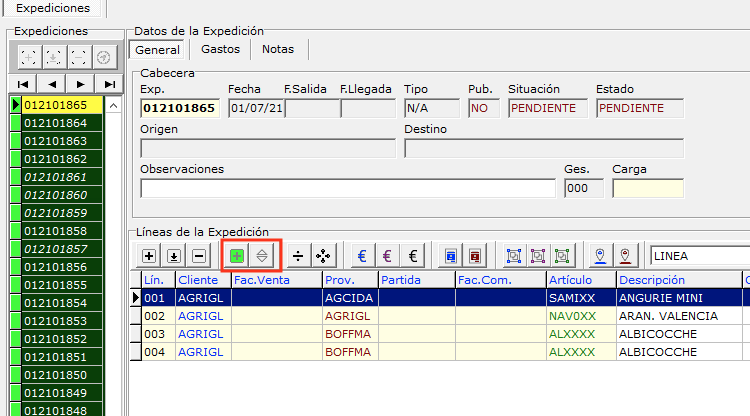Click the remove line minus button

point(199,256)
